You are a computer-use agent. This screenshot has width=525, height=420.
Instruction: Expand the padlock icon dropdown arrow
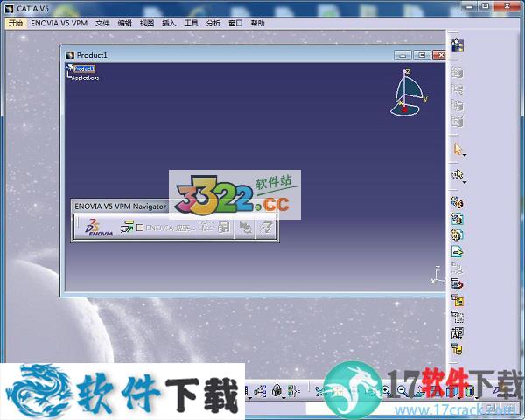(283, 398)
